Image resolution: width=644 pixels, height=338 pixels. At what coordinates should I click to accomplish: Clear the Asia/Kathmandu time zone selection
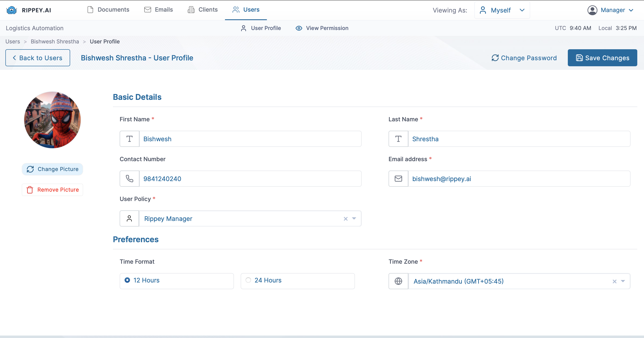tap(614, 281)
